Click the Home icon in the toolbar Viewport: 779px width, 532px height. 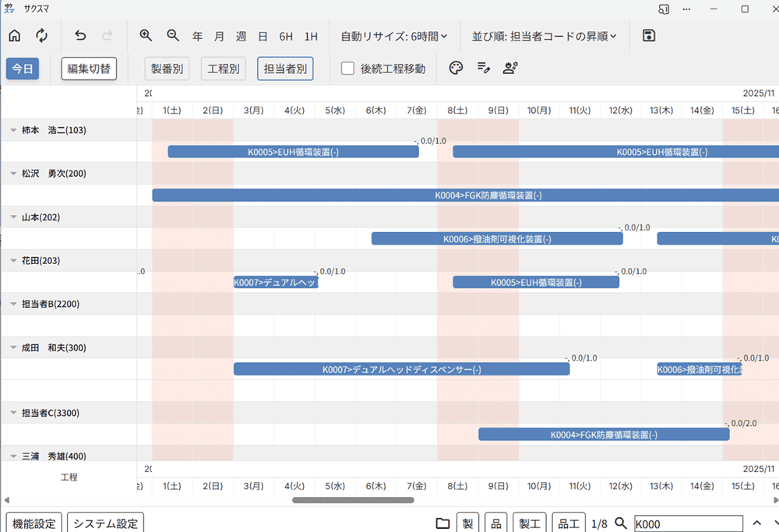(x=14, y=35)
